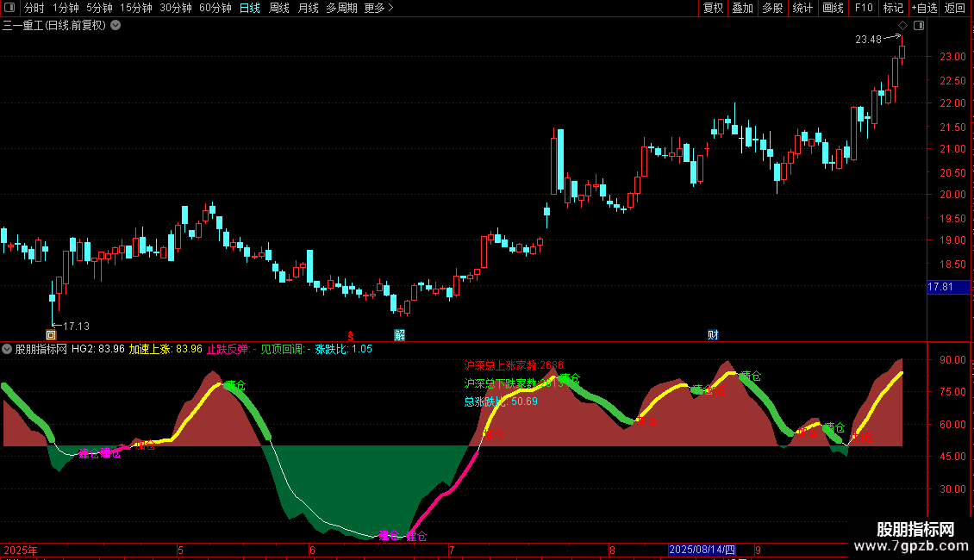Image resolution: width=974 pixels, height=560 pixels.
Task: Click the 总涨跌比: 50.69 text
Action: click(x=501, y=401)
